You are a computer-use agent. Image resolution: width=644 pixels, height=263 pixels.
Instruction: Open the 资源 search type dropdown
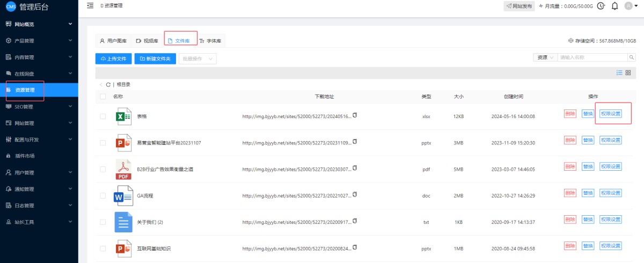(x=545, y=57)
